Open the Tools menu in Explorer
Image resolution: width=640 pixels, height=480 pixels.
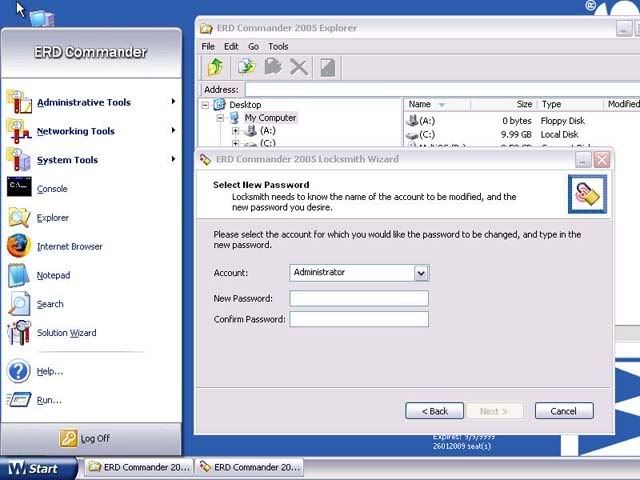(x=278, y=46)
